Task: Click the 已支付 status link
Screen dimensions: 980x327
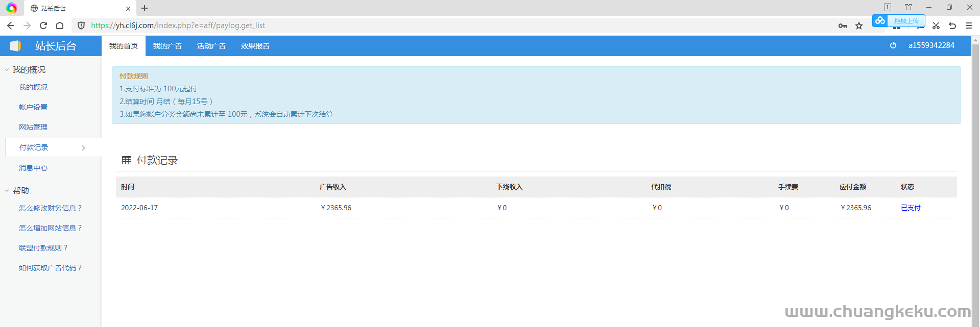Action: pos(911,208)
